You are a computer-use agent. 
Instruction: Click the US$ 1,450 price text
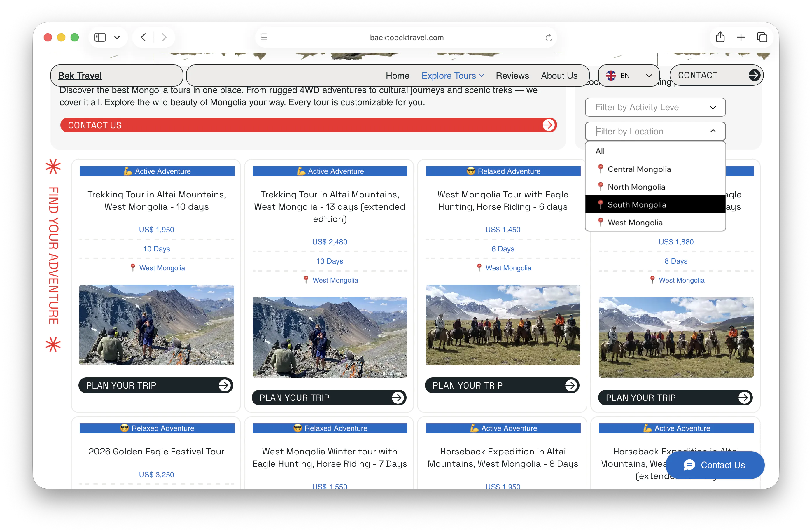coord(503,230)
